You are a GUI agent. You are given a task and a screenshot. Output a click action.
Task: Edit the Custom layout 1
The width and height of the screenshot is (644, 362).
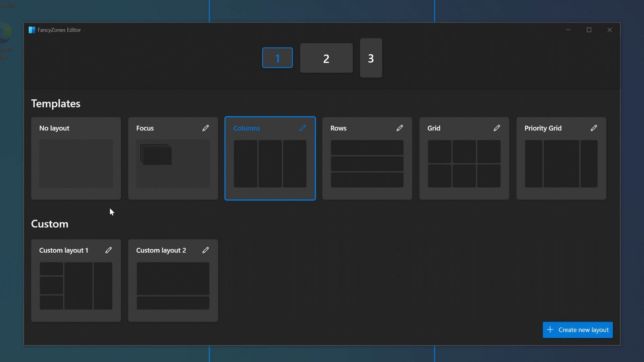coord(108,250)
